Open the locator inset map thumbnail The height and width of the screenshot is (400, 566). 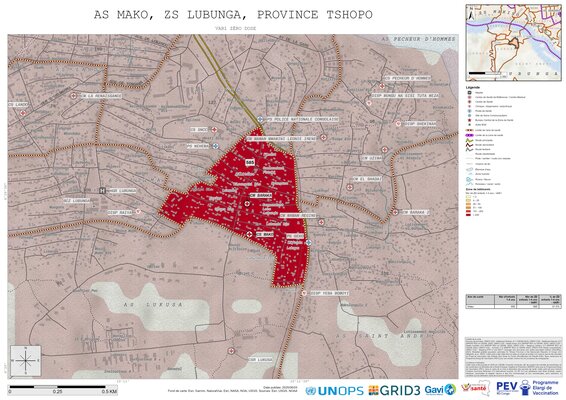[513, 43]
